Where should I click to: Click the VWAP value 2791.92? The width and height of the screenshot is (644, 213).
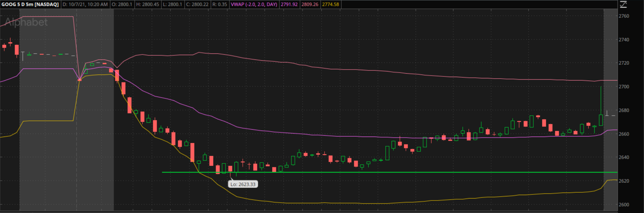(289, 4)
